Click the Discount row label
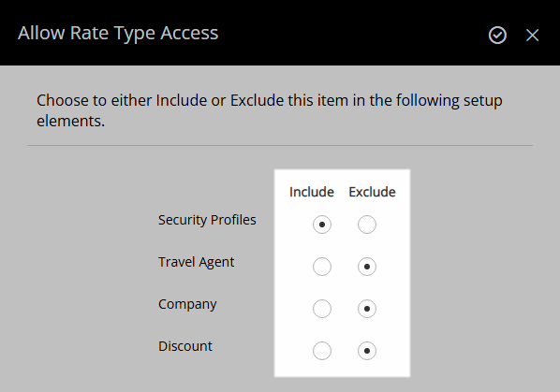Image resolution: width=560 pixels, height=392 pixels. coord(185,346)
